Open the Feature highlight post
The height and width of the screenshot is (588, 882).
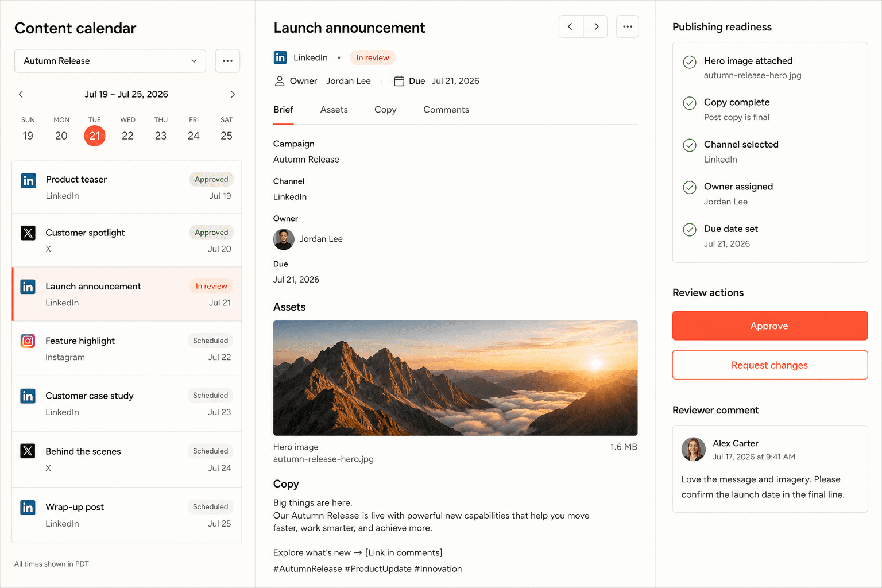pos(127,349)
